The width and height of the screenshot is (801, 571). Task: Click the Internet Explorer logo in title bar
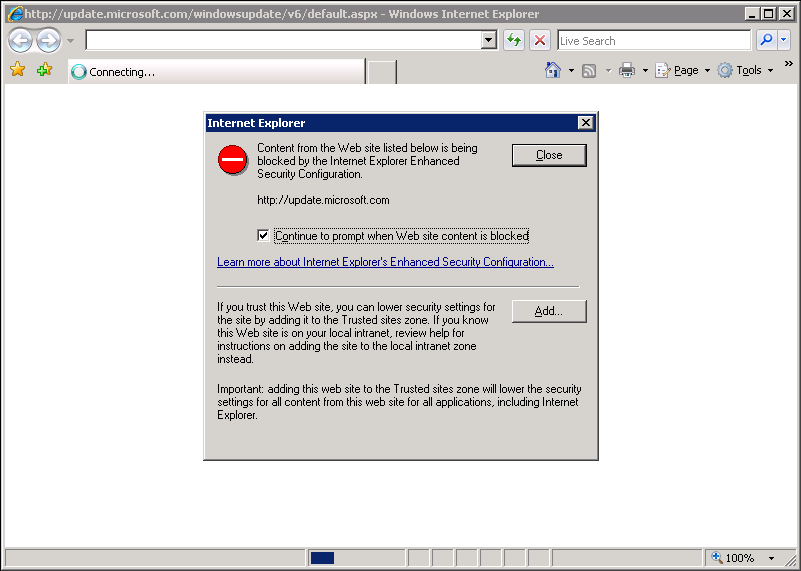(x=15, y=14)
